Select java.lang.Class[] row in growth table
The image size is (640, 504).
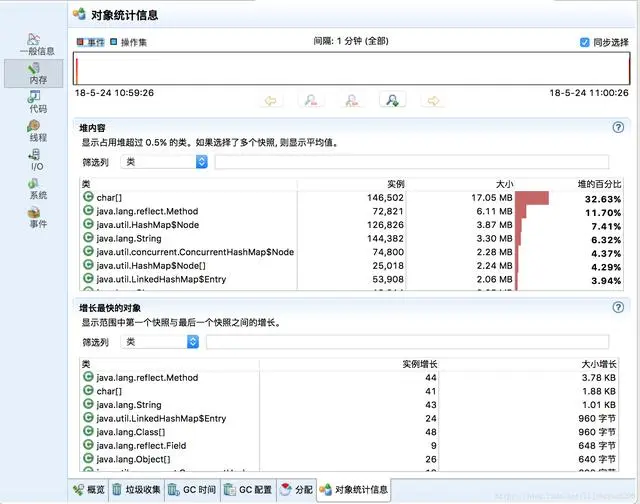click(x=349, y=432)
